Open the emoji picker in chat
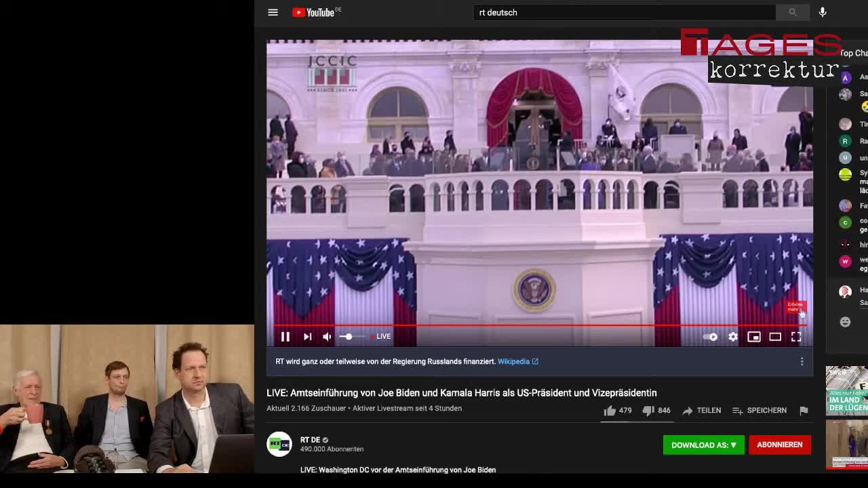Viewport: 868px width, 488px height. point(845,322)
